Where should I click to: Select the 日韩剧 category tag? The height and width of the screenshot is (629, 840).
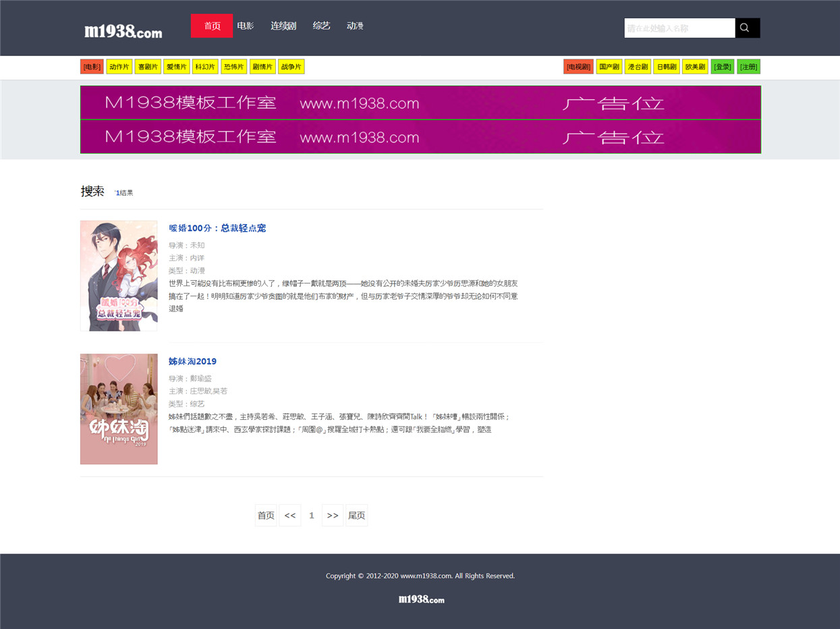[x=667, y=67]
